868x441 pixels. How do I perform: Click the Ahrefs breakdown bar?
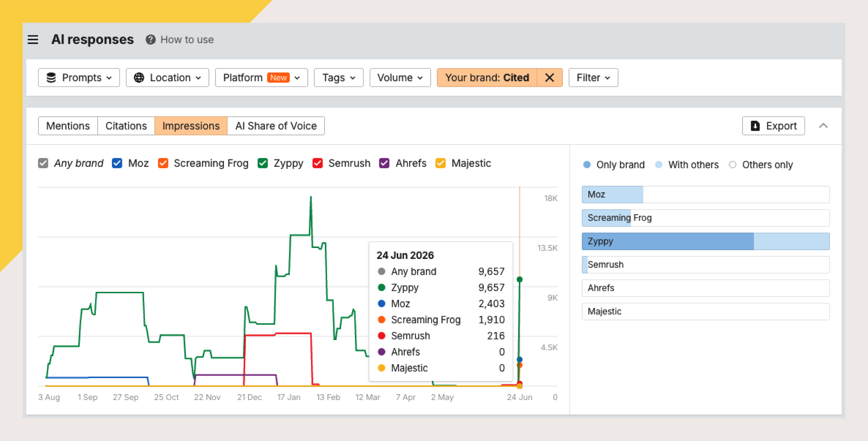[x=706, y=288]
